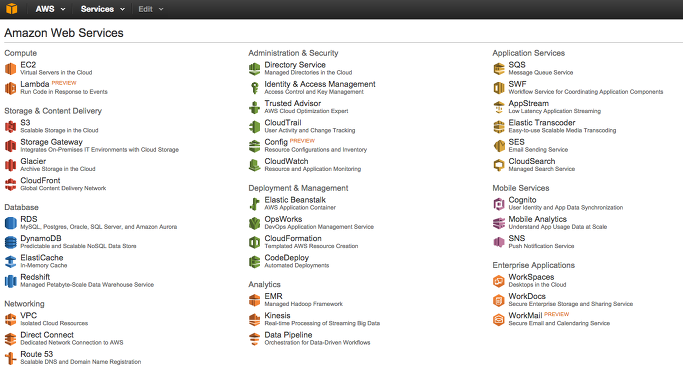Click the CloudFront service icon
The image size is (683, 374).
[10, 184]
